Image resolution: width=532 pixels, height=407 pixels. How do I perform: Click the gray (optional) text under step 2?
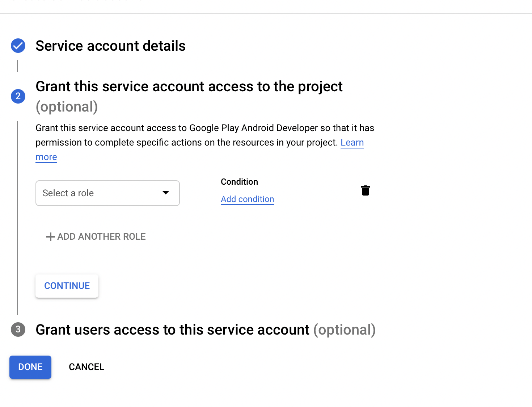67,107
